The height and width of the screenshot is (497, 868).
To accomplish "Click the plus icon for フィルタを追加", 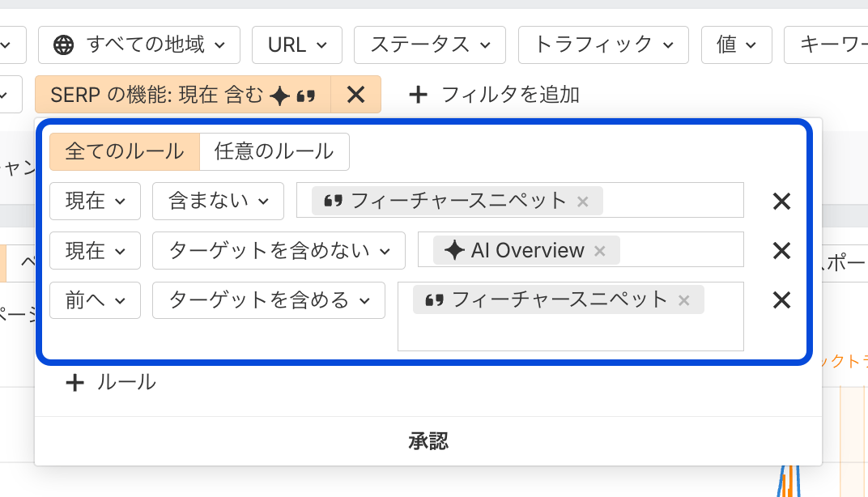I will [x=418, y=95].
